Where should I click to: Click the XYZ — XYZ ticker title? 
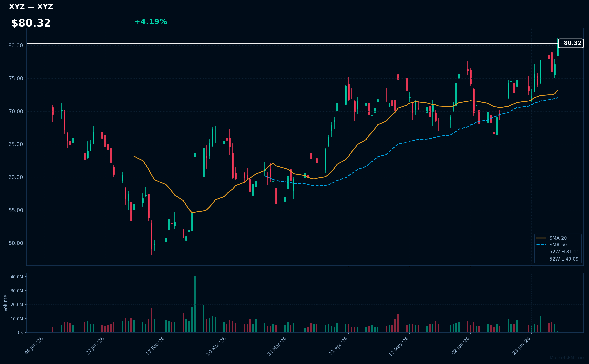point(31,7)
